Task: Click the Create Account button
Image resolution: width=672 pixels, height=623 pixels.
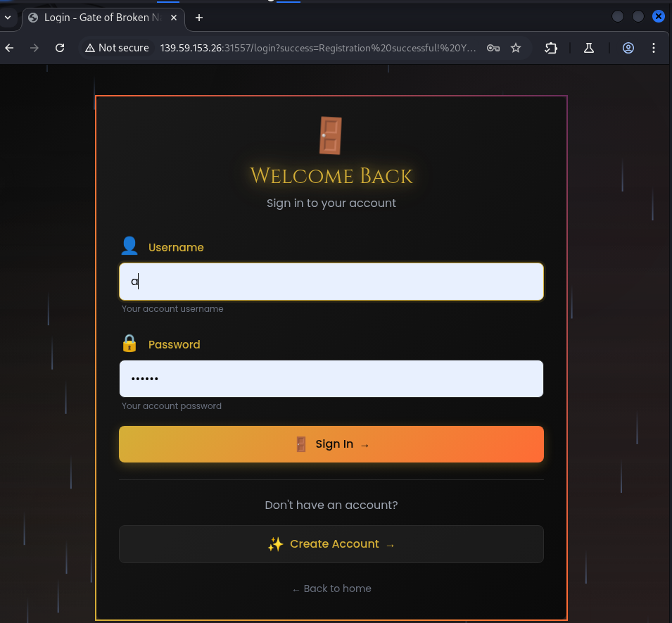Action: pos(331,544)
